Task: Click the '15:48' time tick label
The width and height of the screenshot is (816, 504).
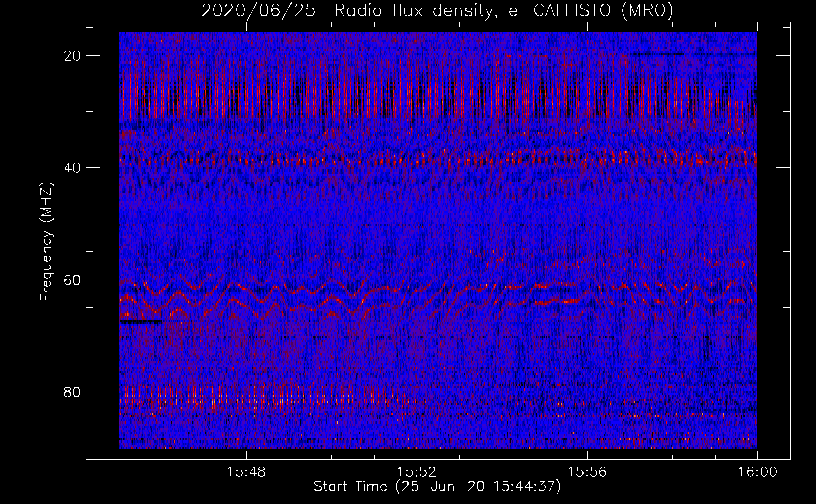Action: coord(246,472)
